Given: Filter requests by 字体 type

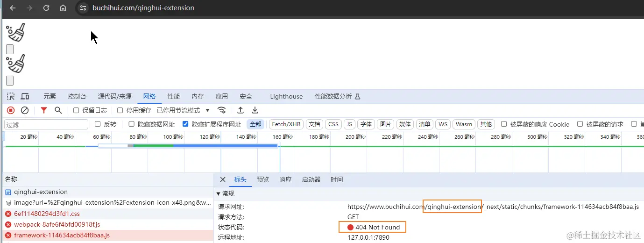Looking at the screenshot, I should click(x=366, y=124).
